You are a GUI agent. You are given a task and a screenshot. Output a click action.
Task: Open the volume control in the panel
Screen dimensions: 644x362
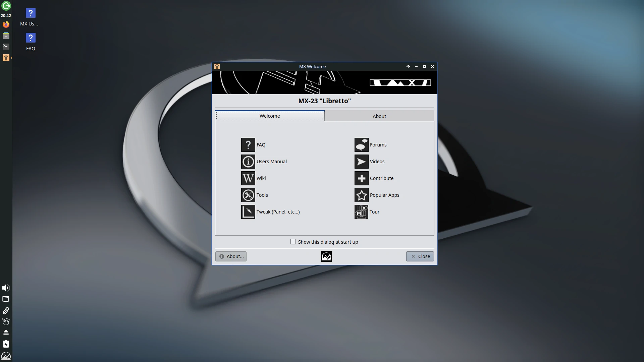pos(6,288)
